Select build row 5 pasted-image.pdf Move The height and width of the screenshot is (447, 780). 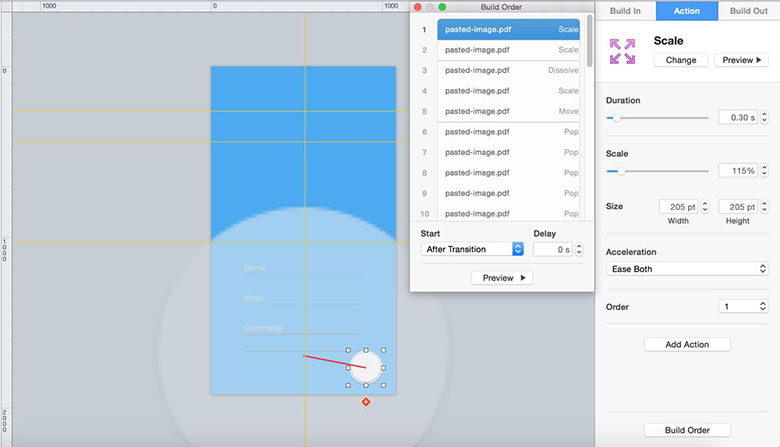pyautogui.click(x=508, y=111)
